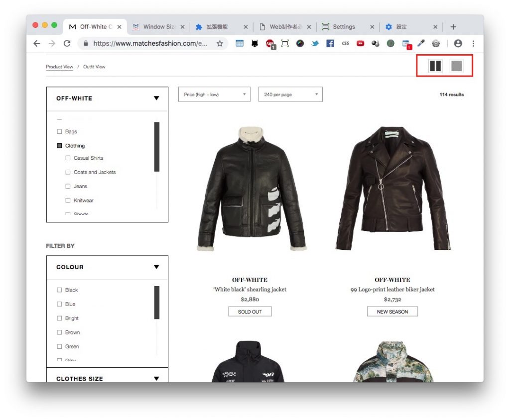Open the Outfit View link
Image resolution: width=510 pixels, height=420 pixels.
pyautogui.click(x=94, y=67)
